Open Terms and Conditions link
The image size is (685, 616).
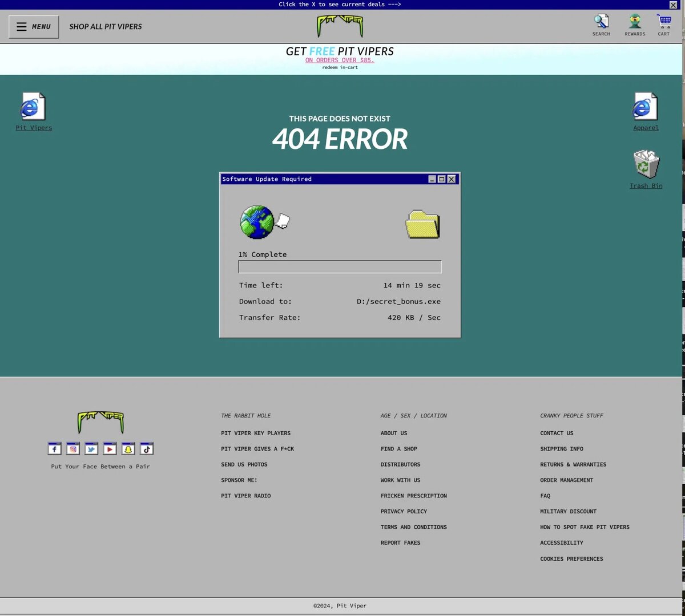click(x=414, y=527)
